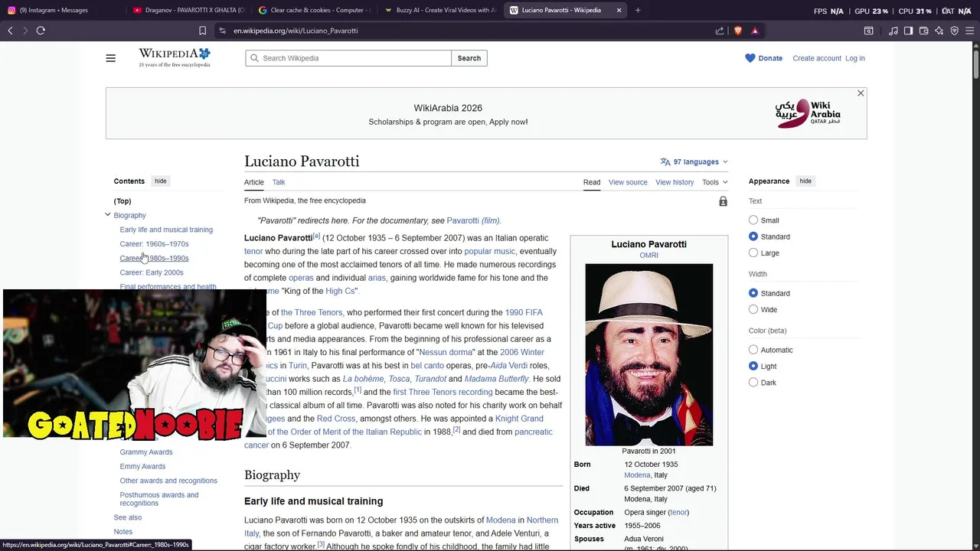980x551 pixels.
Task: Switch to the Buzzy AI tab
Action: pos(439,10)
